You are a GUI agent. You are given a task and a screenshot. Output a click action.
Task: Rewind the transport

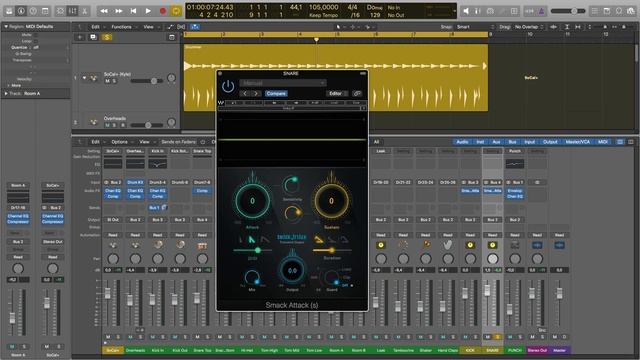(104, 11)
